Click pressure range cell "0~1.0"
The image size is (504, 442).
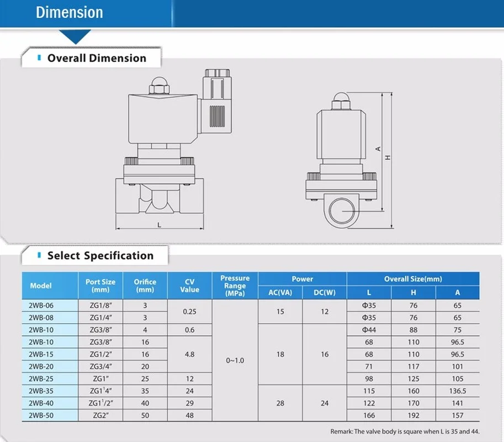[x=235, y=360]
